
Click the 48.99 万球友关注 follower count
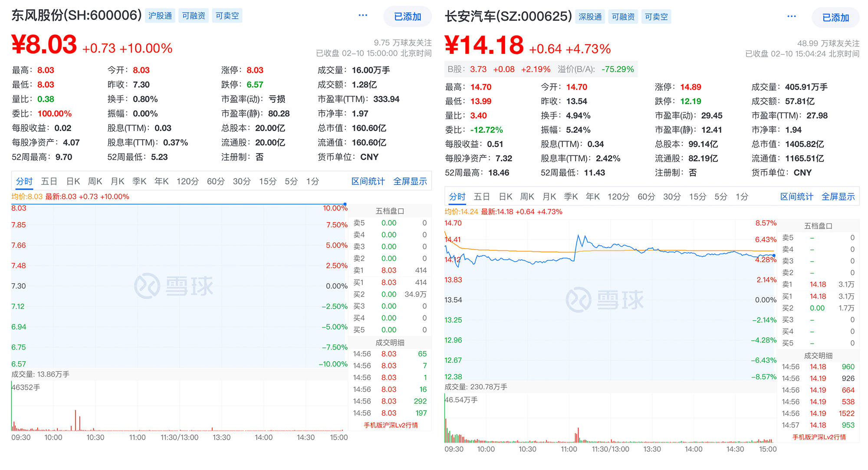coord(828,43)
